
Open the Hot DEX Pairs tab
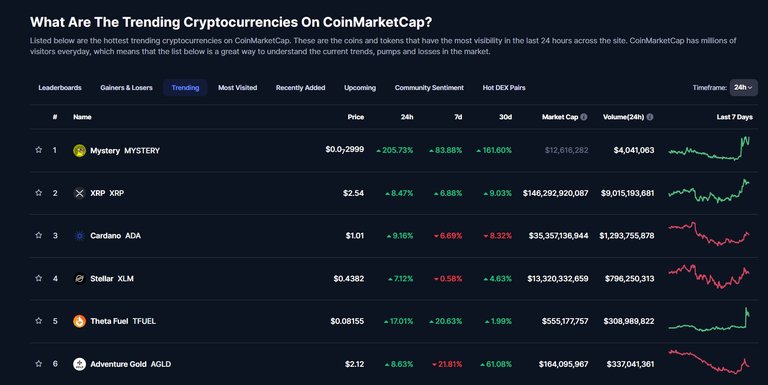(x=504, y=88)
